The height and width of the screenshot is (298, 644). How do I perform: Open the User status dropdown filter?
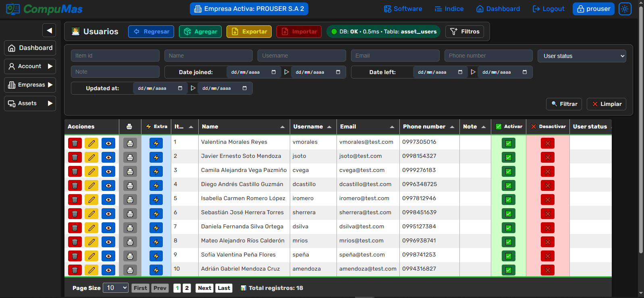(582, 56)
